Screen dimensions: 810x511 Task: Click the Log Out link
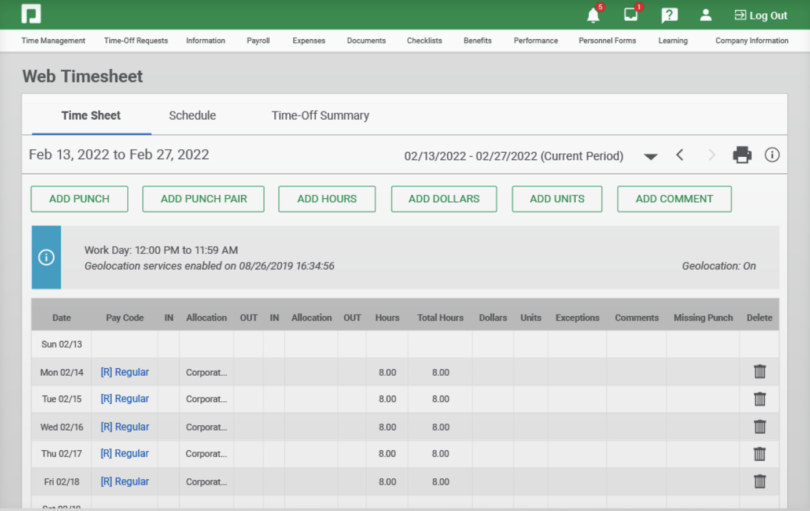click(761, 15)
